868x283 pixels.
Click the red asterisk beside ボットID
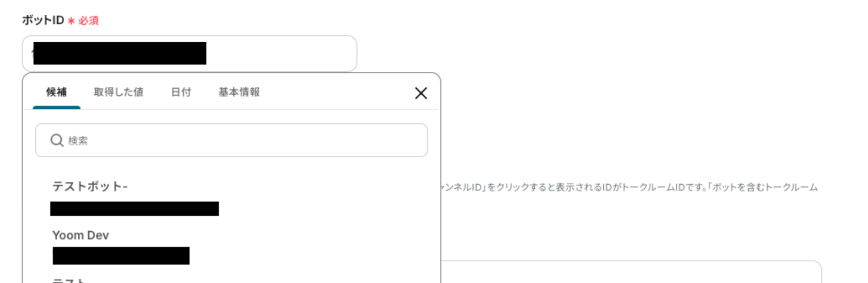point(71,21)
